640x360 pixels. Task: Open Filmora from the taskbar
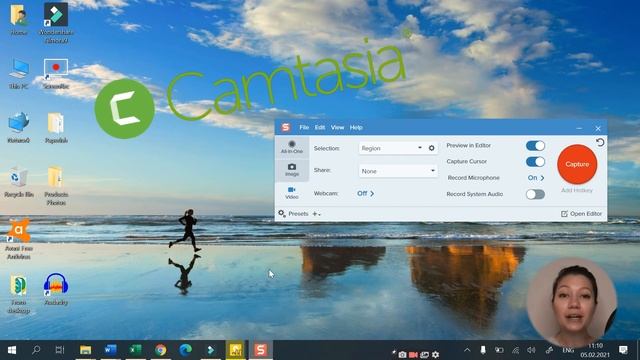click(x=210, y=350)
